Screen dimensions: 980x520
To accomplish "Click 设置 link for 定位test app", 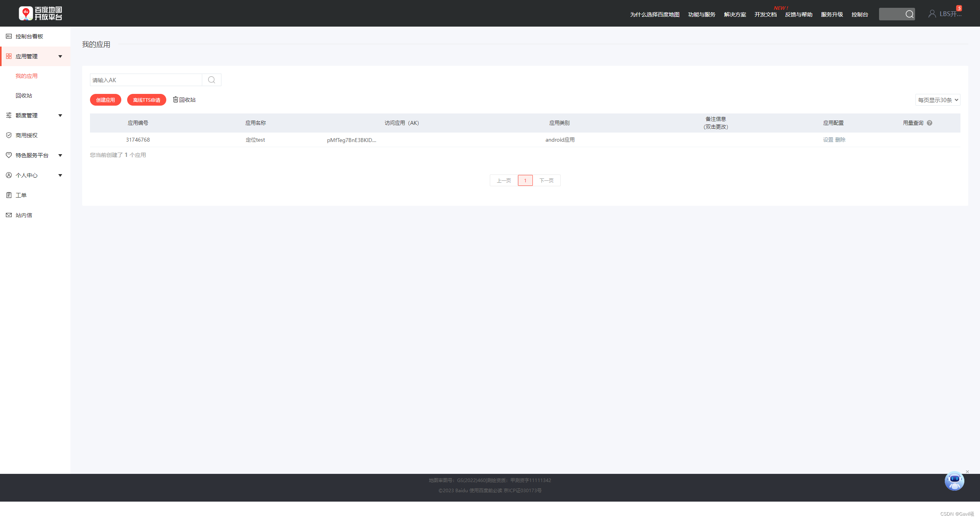I will [828, 140].
